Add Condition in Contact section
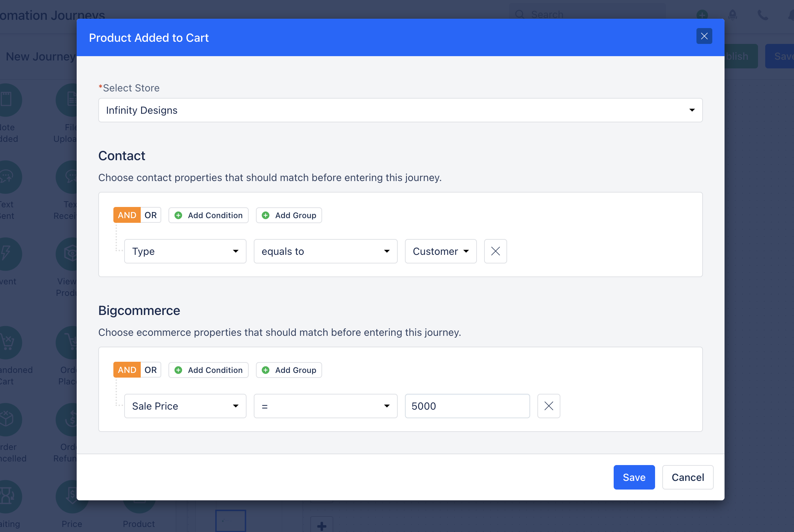This screenshot has height=532, width=794. 208,215
